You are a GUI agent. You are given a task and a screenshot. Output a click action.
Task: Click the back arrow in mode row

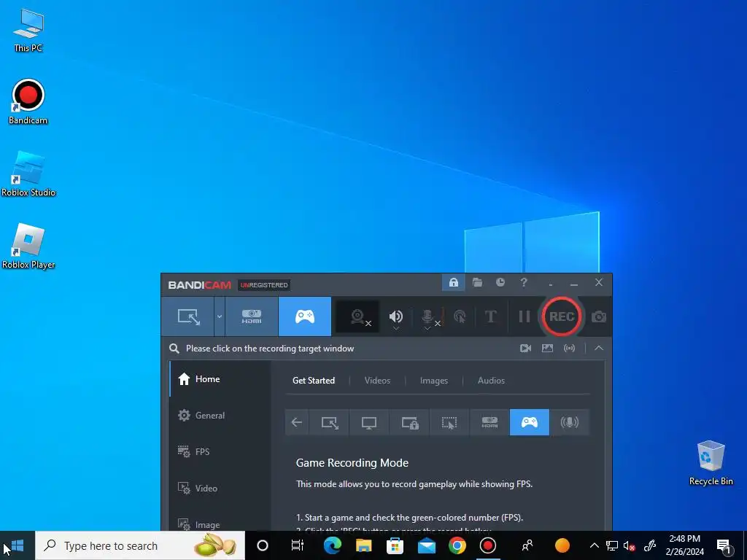(x=297, y=422)
